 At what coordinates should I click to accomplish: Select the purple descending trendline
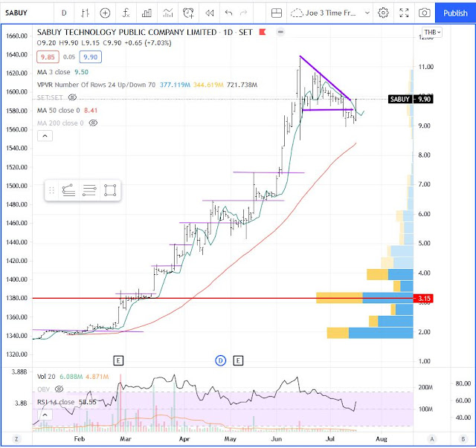pyautogui.click(x=325, y=78)
